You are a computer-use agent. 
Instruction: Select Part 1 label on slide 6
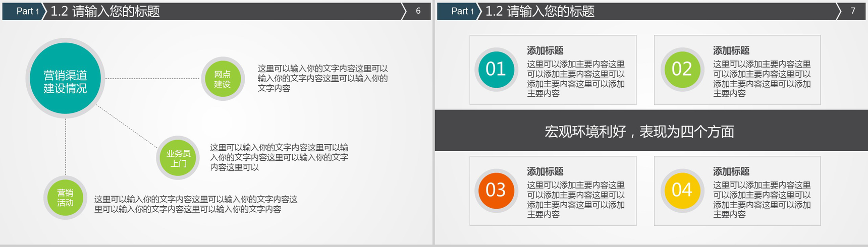28,11
